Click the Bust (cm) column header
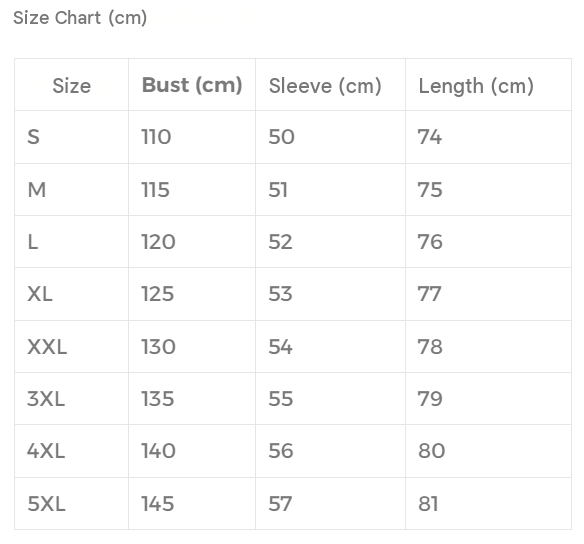Viewport: 584px width, 544px height. click(x=192, y=85)
